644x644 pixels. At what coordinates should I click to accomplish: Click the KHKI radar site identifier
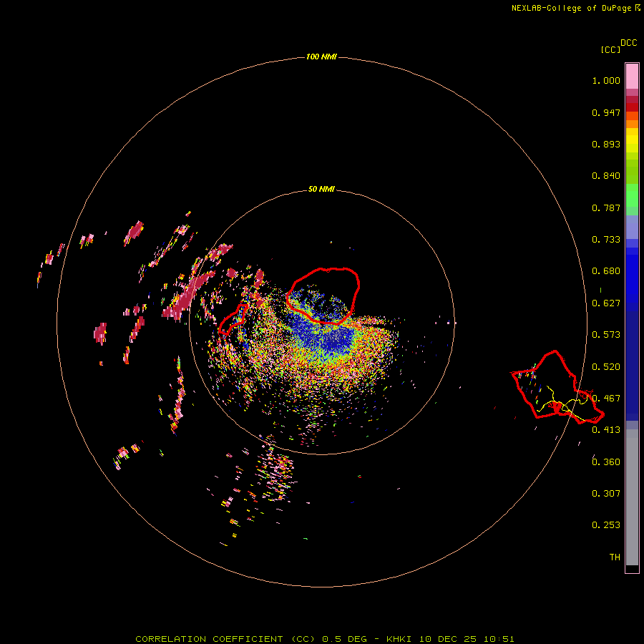pyautogui.click(x=399, y=639)
